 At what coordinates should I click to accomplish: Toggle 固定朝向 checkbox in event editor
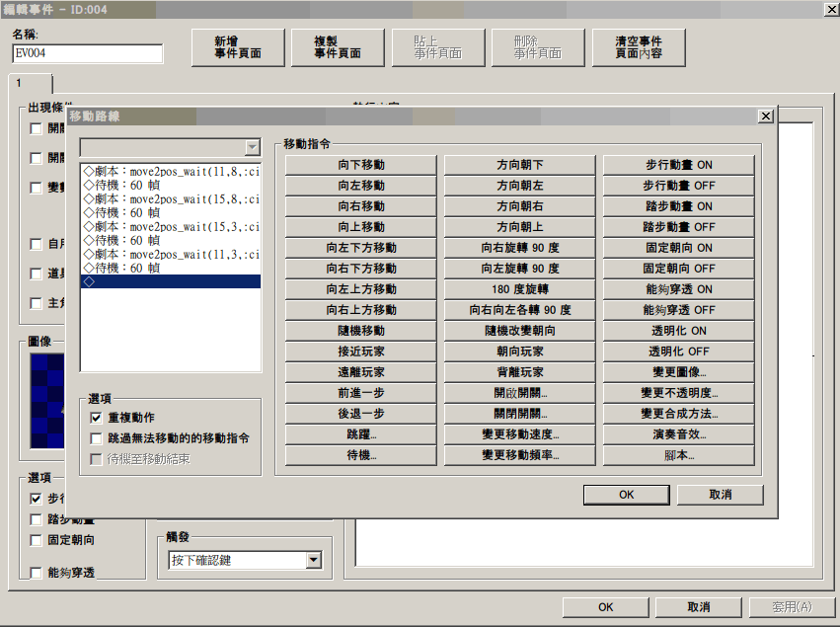36,540
